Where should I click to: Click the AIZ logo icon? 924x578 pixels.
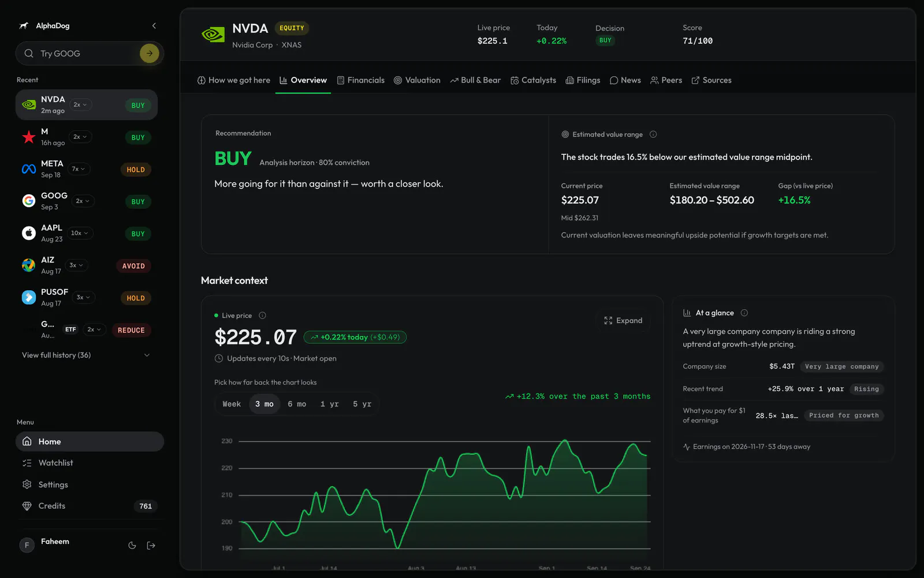click(x=29, y=265)
